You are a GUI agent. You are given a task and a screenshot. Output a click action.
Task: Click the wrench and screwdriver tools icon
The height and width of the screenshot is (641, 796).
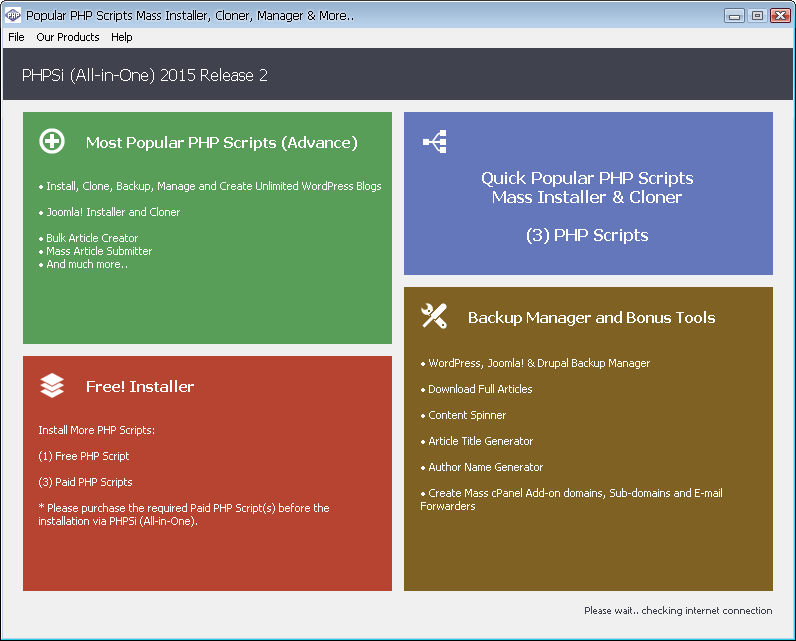pos(434,316)
